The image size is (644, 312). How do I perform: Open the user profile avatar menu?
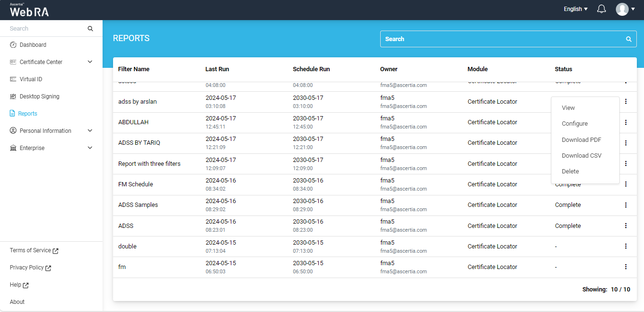625,9
